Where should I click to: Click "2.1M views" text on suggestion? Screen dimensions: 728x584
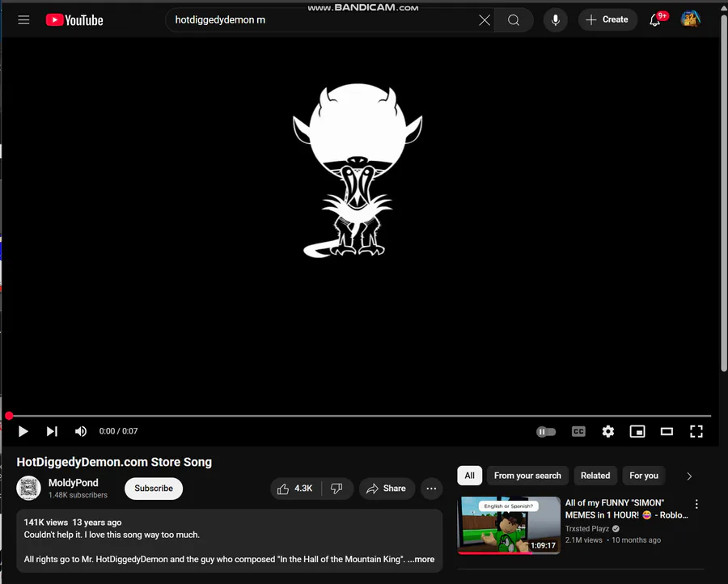point(583,540)
